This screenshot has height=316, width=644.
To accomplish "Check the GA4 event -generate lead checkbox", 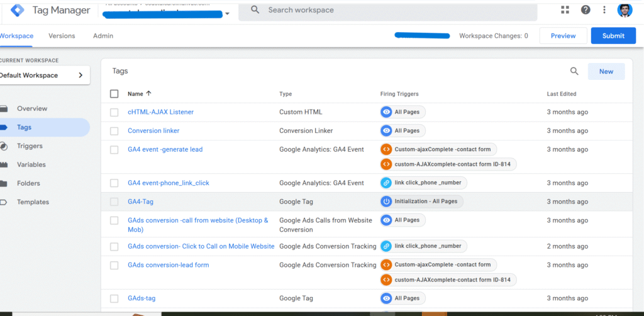I will click(x=114, y=150).
